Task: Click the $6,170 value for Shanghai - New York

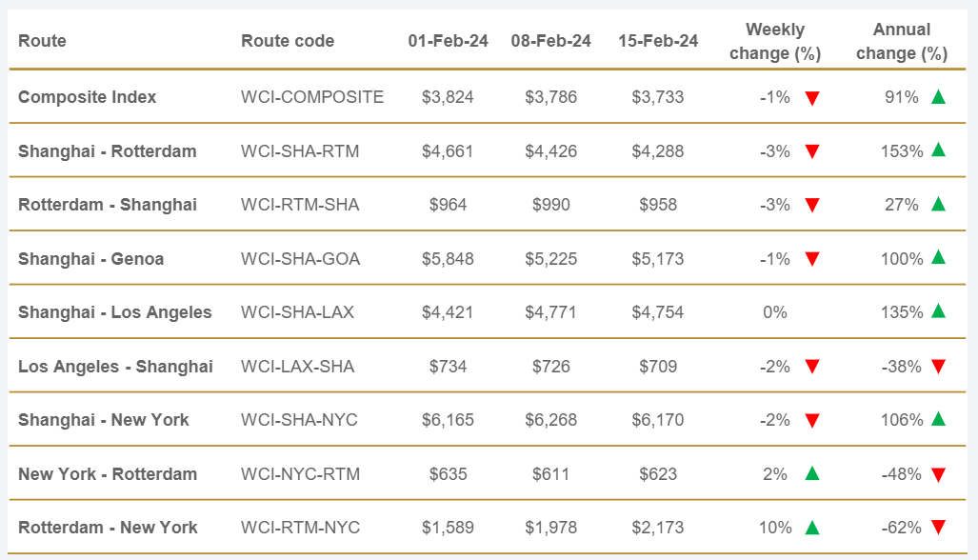Action: [658, 420]
